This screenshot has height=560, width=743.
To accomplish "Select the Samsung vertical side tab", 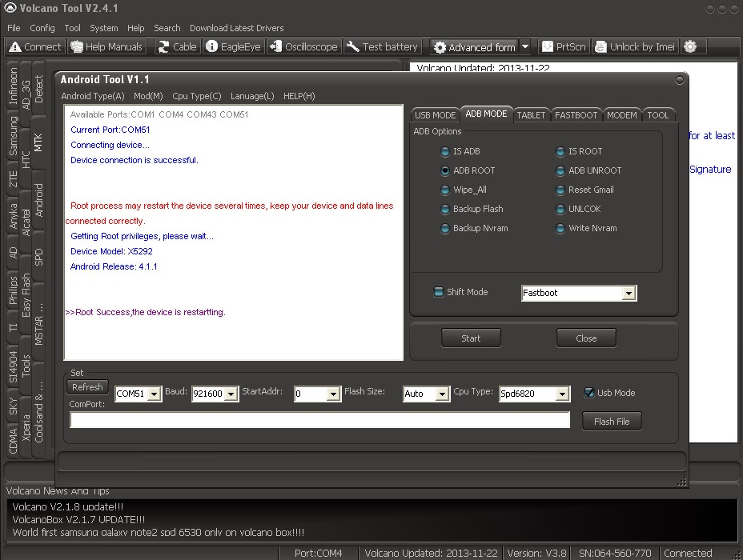I will tap(13, 136).
